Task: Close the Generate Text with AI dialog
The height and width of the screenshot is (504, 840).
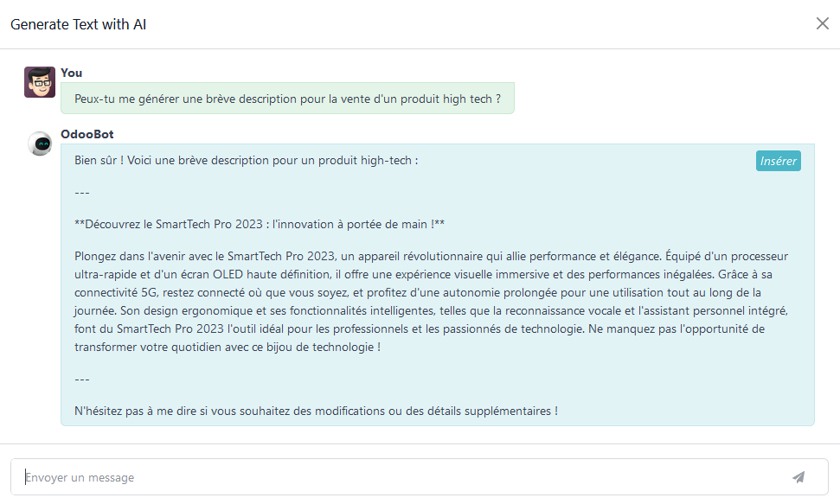Action: coord(822,23)
